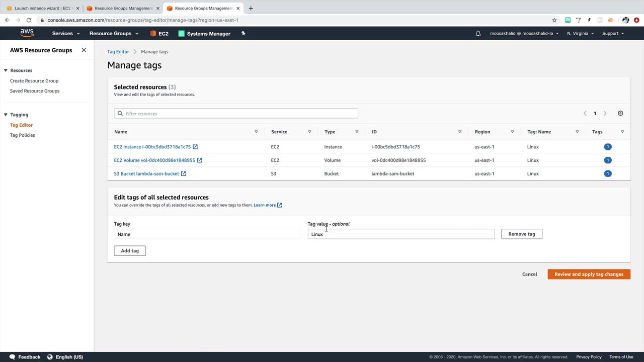Click the tags count badge in the EC2 Instance row

608,147
